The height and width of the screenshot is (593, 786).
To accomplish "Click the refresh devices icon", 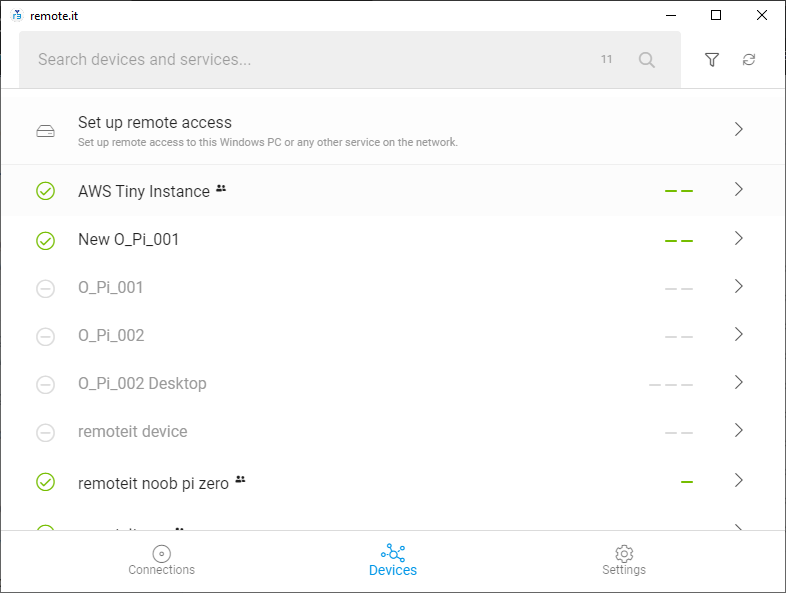I will pyautogui.click(x=748, y=60).
